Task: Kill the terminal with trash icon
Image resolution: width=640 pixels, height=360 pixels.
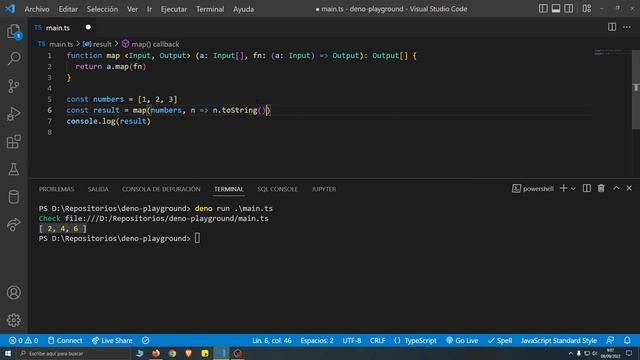Action: tap(601, 188)
